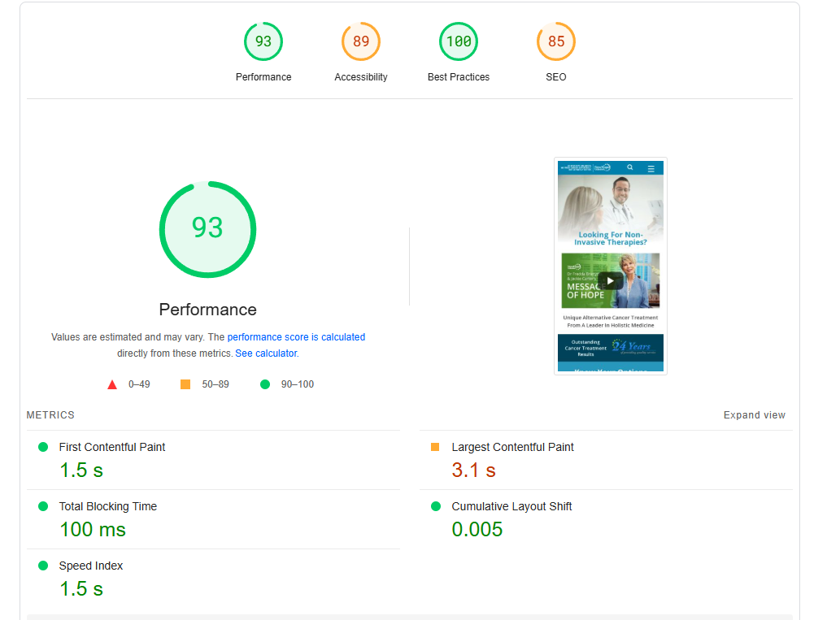Click the green circle 90–100 legend icon

click(264, 384)
